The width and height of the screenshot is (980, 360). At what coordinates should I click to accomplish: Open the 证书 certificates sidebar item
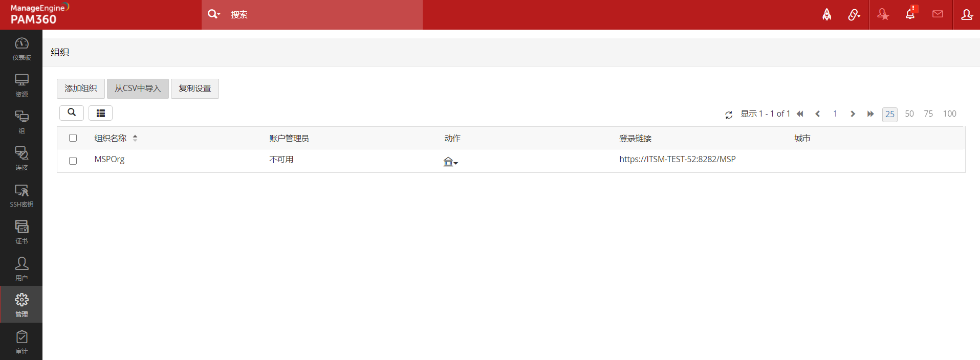point(21,232)
